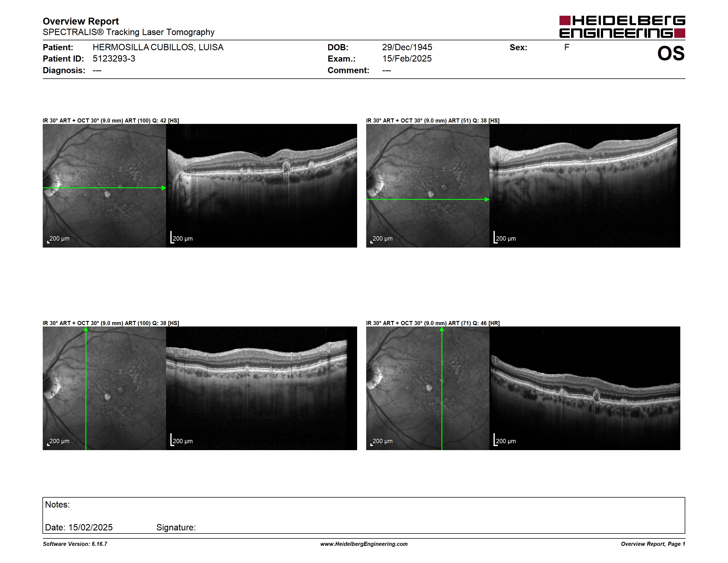Viewport: 728px width, 563px height.
Task: Open the Q: 42 OCT B-scan image
Action: (x=261, y=186)
